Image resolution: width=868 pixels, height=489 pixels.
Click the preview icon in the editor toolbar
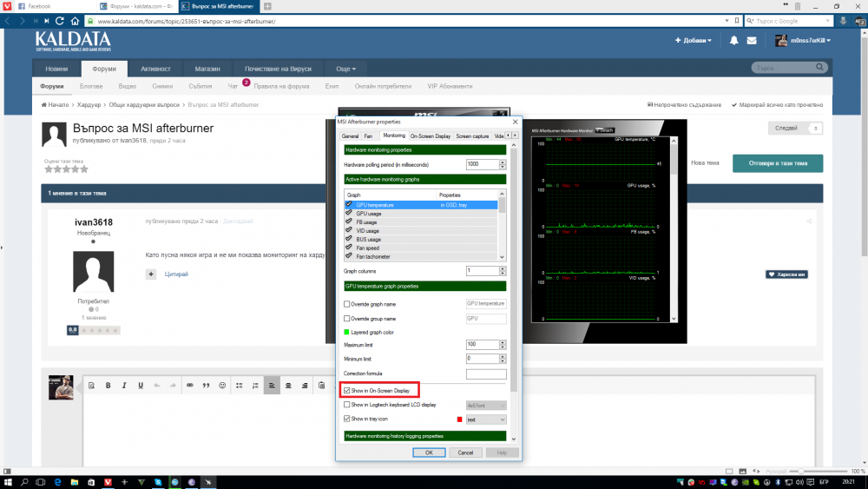click(x=91, y=386)
